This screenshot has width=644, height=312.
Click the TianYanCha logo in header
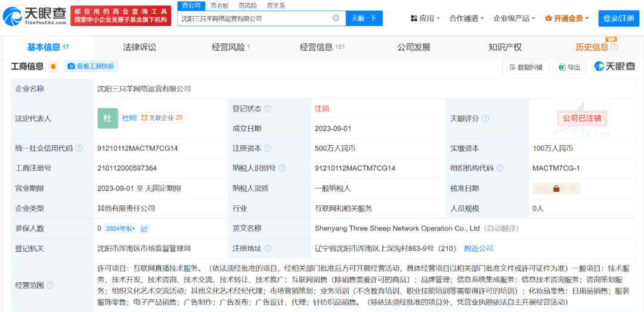click(35, 16)
